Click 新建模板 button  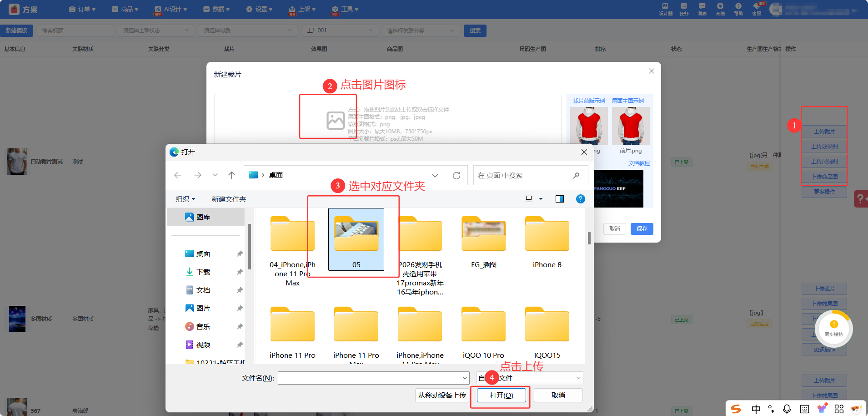pyautogui.click(x=16, y=30)
